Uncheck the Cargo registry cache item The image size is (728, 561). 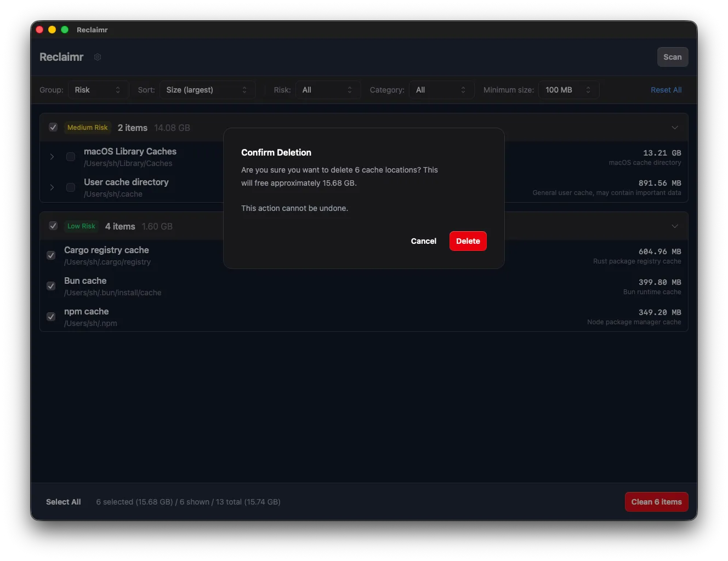[x=50, y=255]
